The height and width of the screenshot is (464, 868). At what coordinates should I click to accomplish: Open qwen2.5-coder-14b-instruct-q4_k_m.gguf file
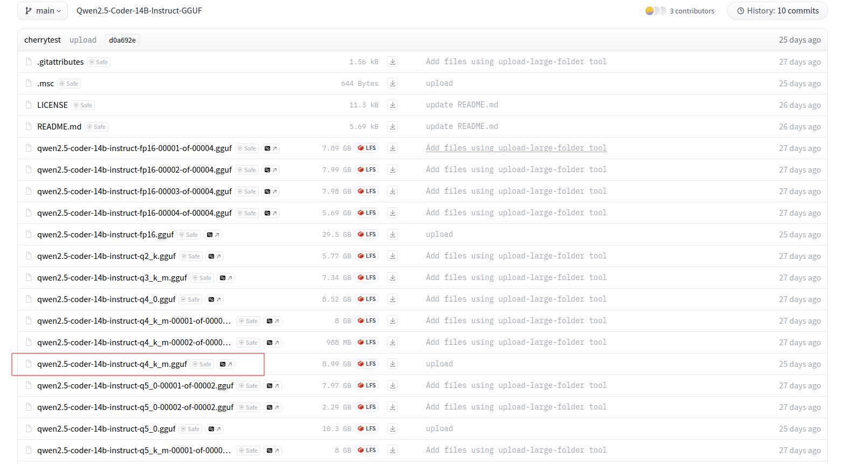tap(112, 364)
